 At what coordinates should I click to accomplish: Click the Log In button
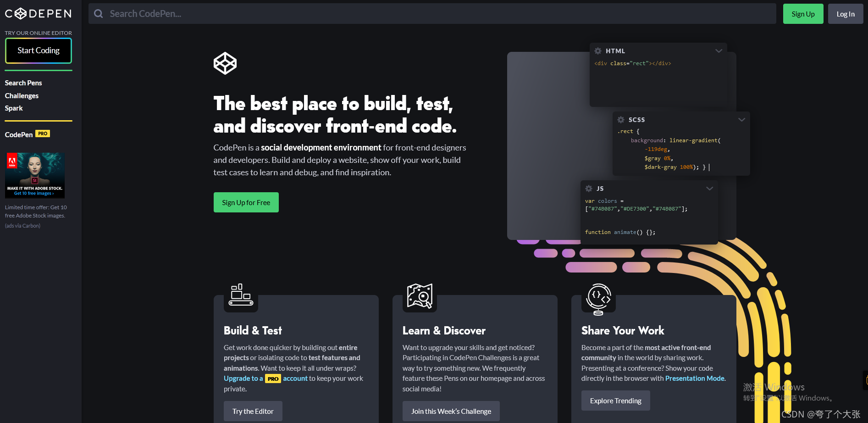click(846, 14)
